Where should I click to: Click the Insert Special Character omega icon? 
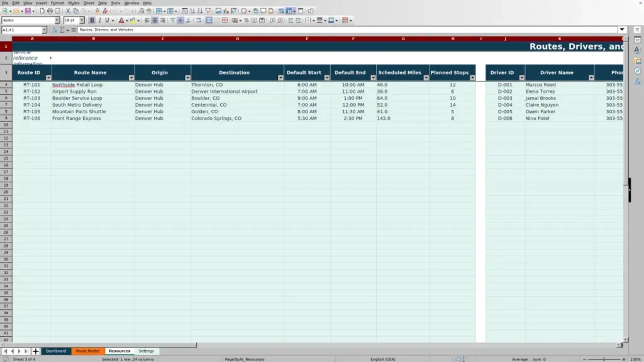pos(244,11)
